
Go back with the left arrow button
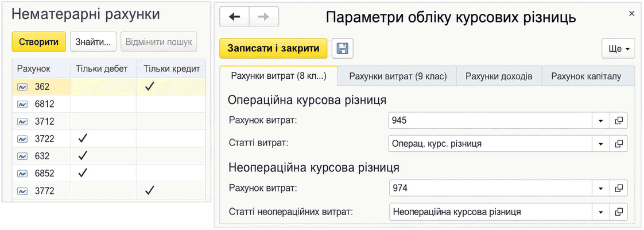tap(235, 17)
